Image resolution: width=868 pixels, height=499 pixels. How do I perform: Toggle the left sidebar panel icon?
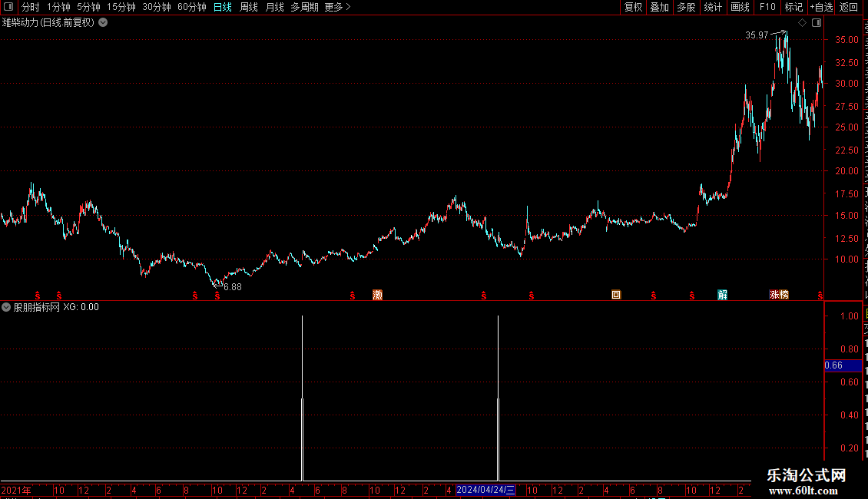click(x=8, y=7)
